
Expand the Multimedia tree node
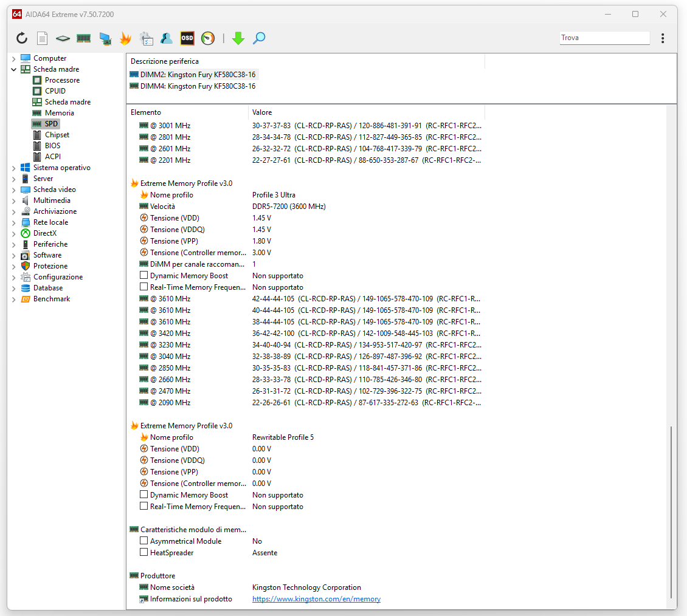(13, 201)
